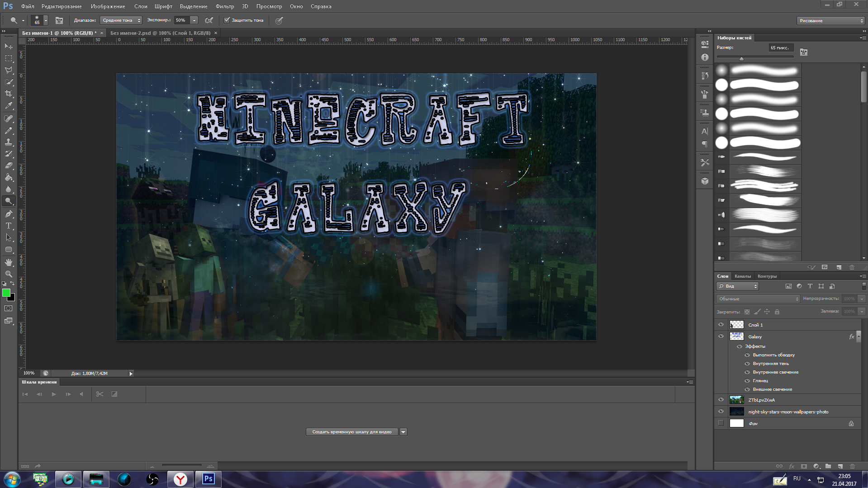Select the Clone Stamp tool
This screenshot has height=488, width=868.
[9, 142]
